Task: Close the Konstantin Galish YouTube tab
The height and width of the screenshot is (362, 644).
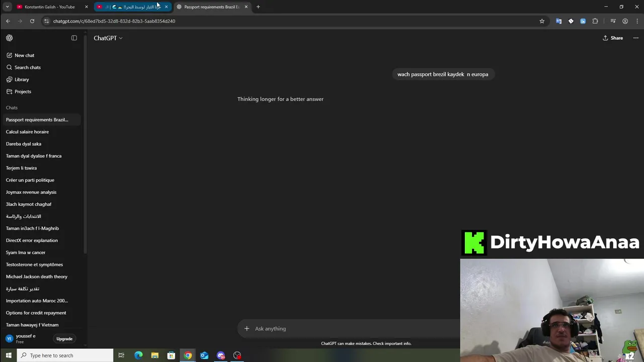Action: point(87,7)
